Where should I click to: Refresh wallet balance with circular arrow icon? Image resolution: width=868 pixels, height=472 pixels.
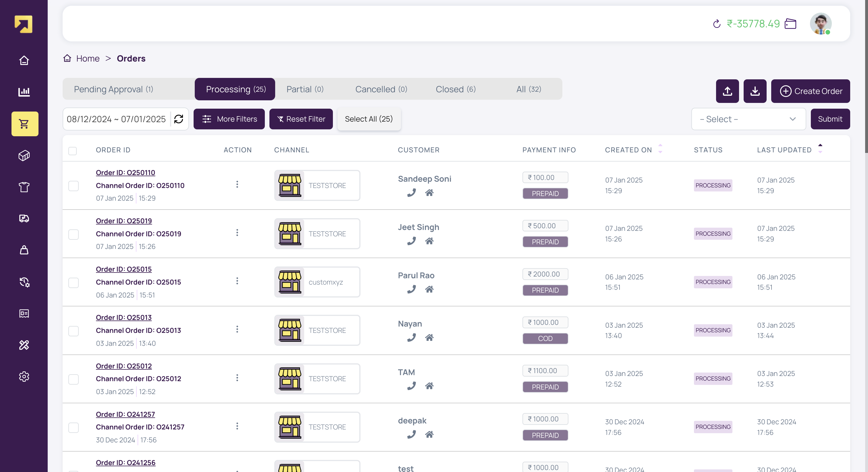point(717,24)
